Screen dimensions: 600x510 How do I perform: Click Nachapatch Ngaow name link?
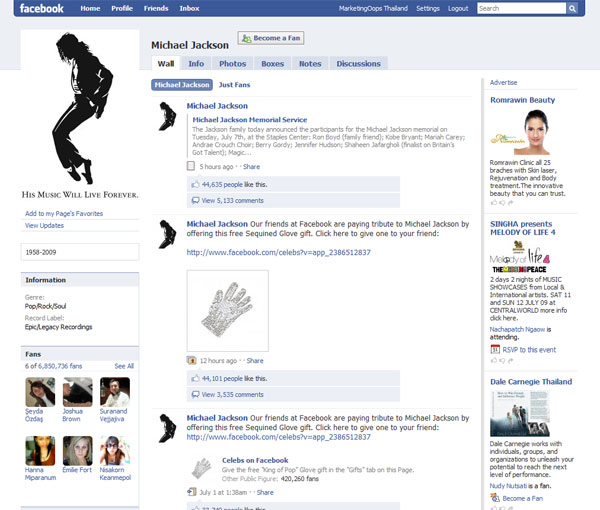point(517,329)
